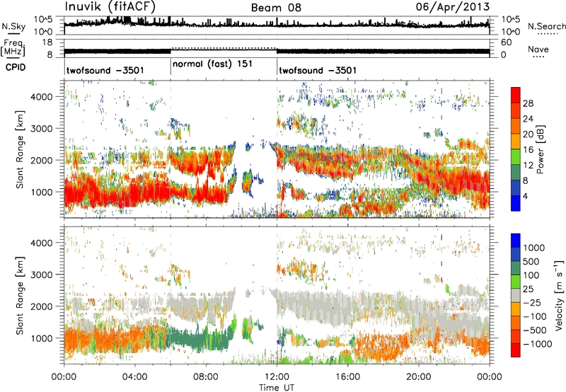
Task: Click 'Slant Range [km]' label of velocity panel
Action: coord(20,295)
